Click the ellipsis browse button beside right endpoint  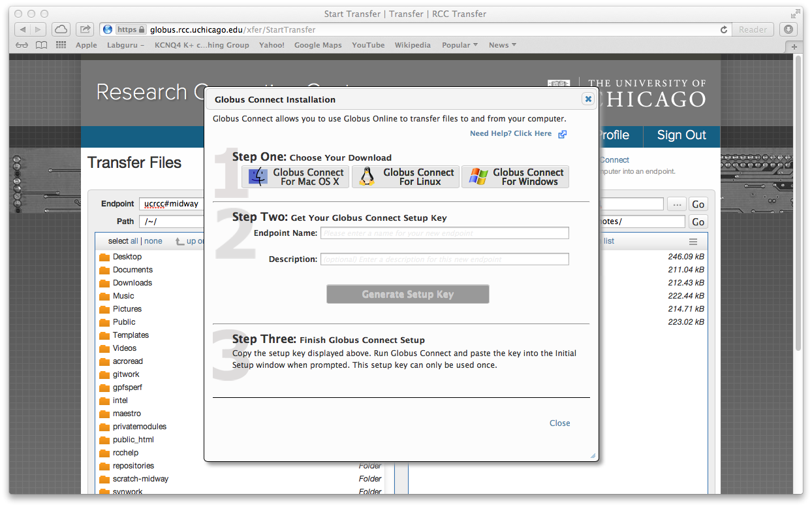[676, 204]
